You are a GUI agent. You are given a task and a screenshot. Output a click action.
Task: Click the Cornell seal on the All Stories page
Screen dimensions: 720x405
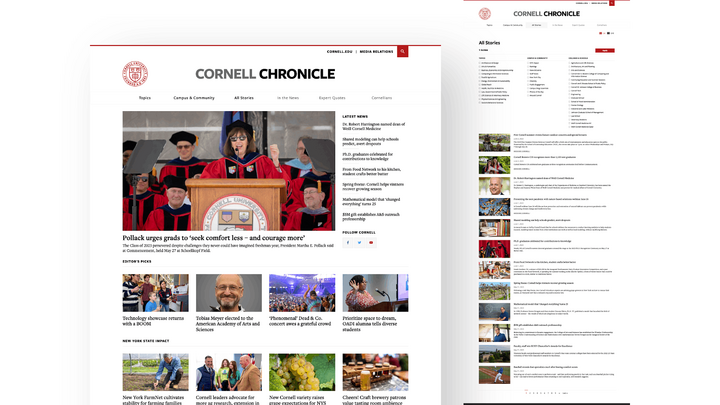[484, 14]
